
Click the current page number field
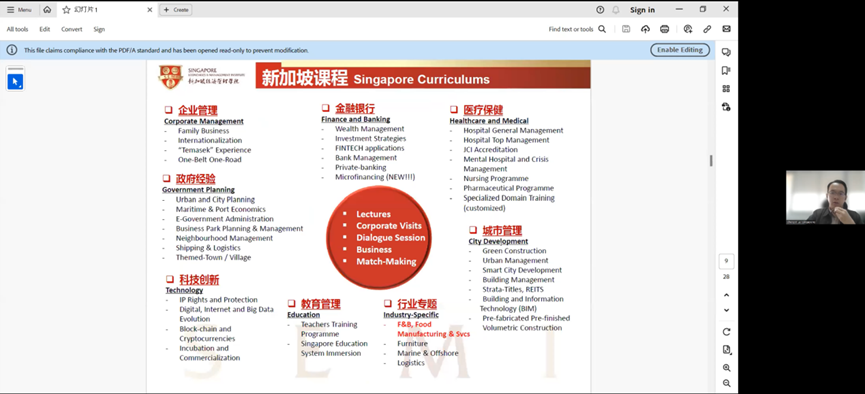pos(726,261)
